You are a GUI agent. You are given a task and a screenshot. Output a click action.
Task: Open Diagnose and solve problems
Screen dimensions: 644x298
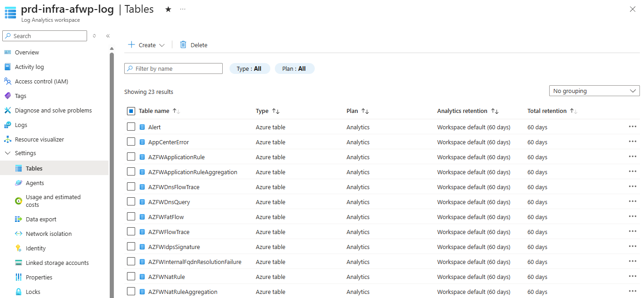click(53, 110)
